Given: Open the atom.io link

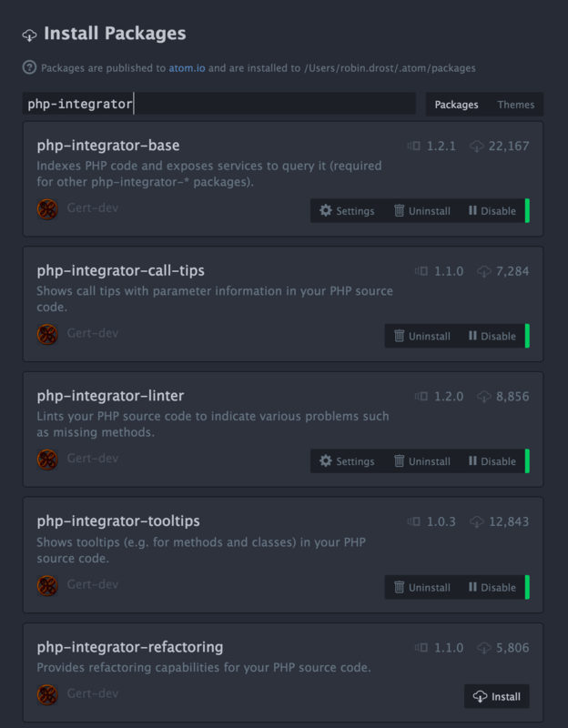Looking at the screenshot, I should 187,67.
